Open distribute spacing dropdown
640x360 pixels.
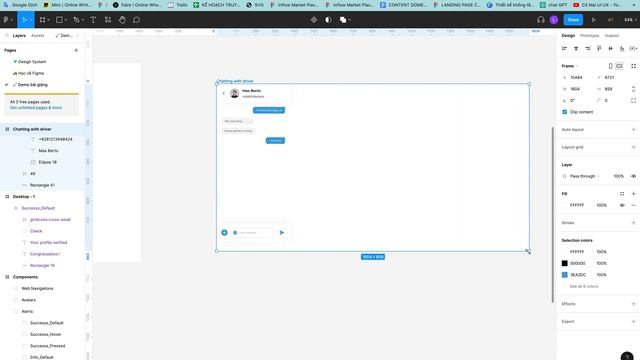(633, 49)
